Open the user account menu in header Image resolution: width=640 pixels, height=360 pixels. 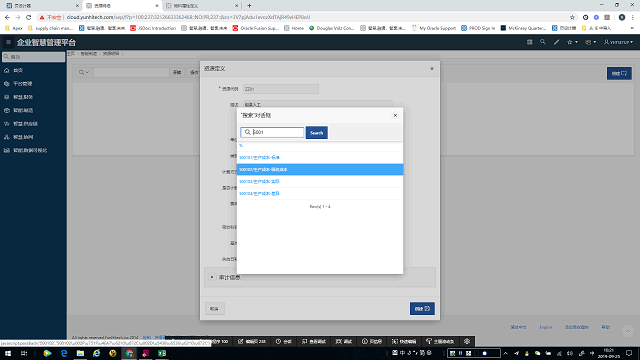(x=618, y=42)
